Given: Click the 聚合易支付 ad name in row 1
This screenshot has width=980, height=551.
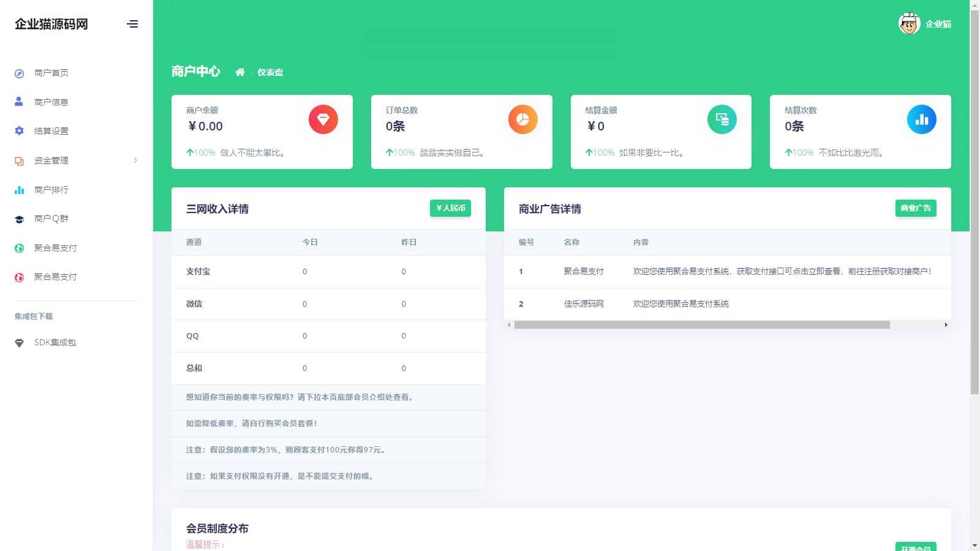Looking at the screenshot, I should (584, 272).
